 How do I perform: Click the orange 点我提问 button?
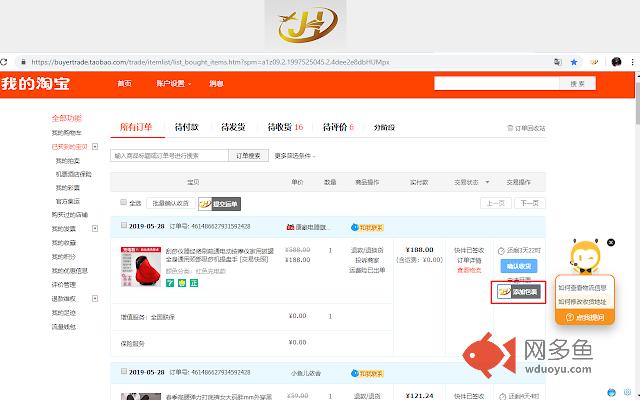(585, 317)
